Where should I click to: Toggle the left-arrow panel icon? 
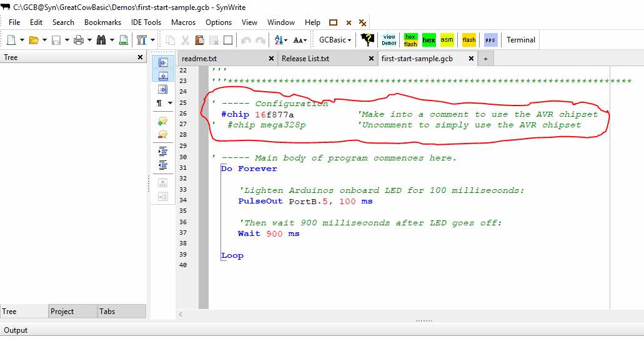click(x=162, y=62)
